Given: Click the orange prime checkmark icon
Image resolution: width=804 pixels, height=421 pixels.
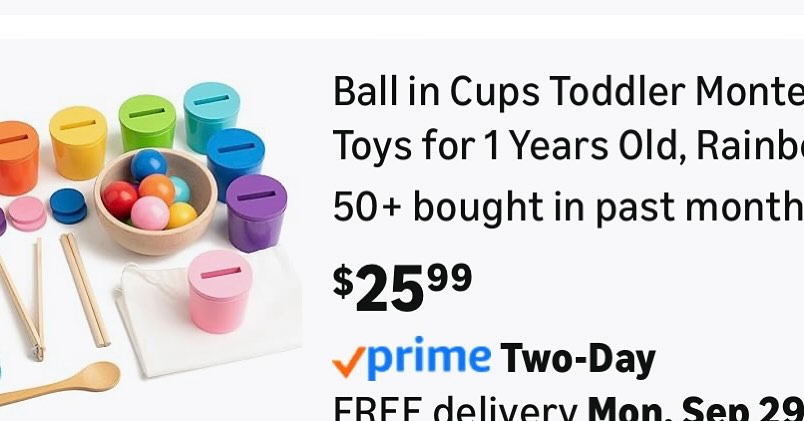Looking at the screenshot, I should pos(349,362).
